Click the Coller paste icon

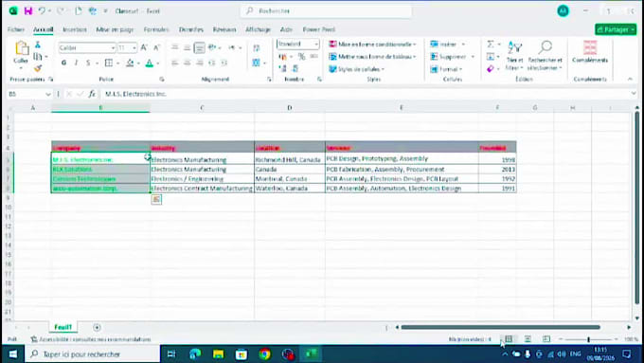click(x=21, y=48)
